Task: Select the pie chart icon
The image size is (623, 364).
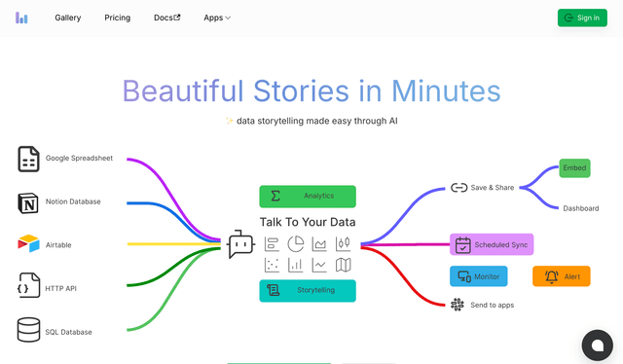Action: pos(296,244)
